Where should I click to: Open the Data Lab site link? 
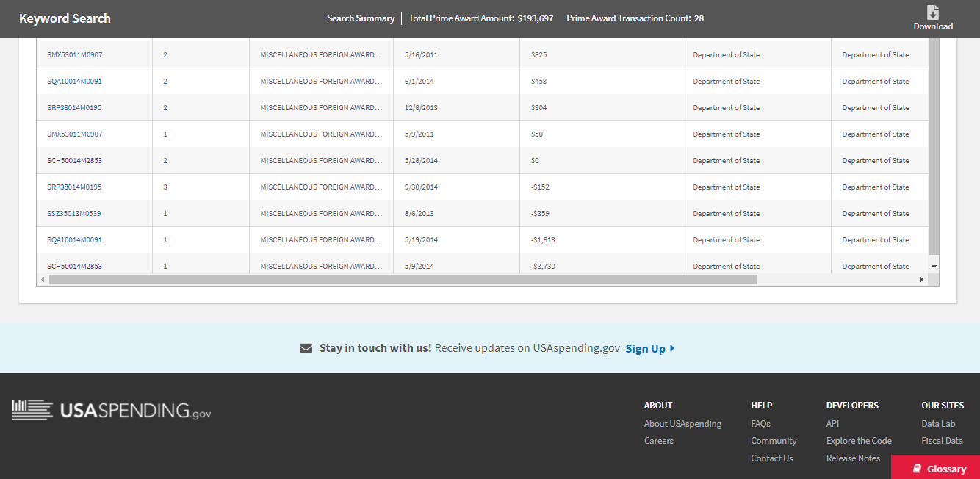[x=938, y=423]
